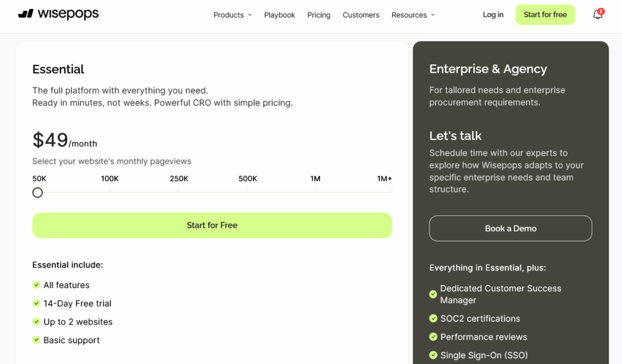Click the Essential plan heading
Screen dimensions: 622x364
point(58,69)
